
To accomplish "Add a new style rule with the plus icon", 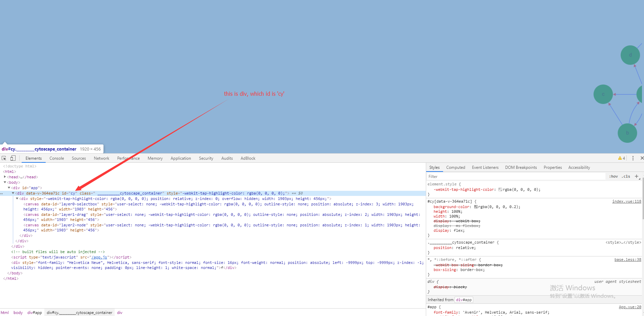I will pos(637,176).
